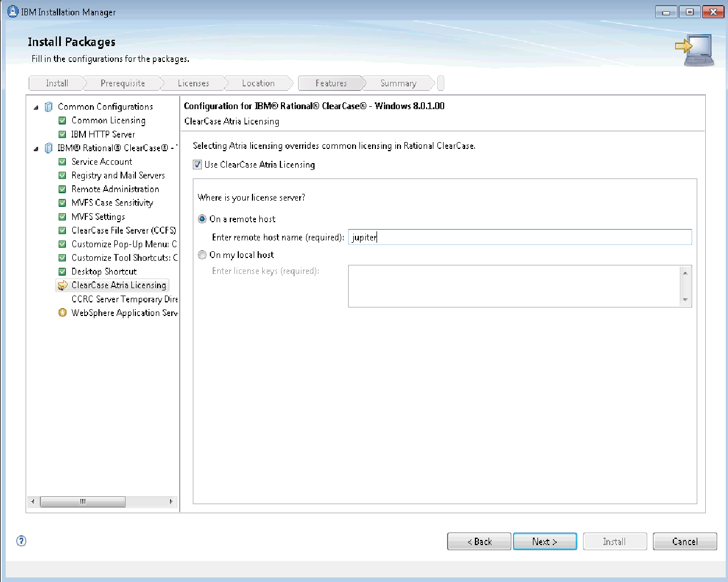This screenshot has height=582, width=728.
Task: Click the check icon beside Desktop Shortcut
Action: (63, 272)
